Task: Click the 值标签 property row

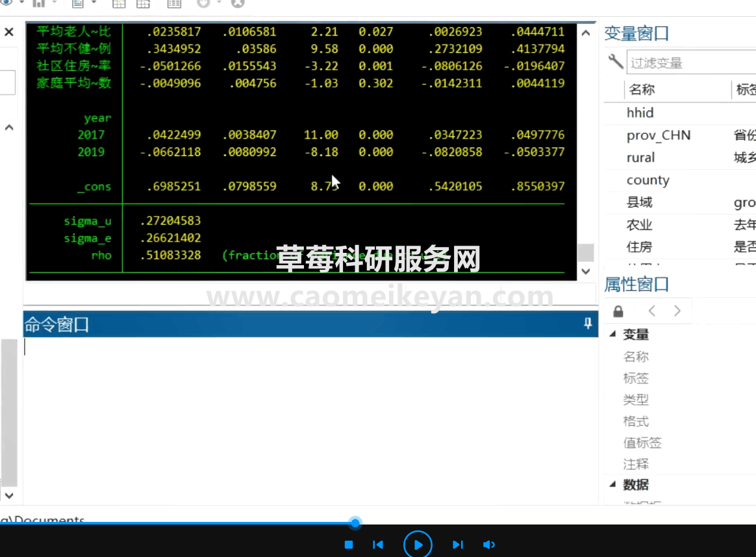Action: click(642, 443)
